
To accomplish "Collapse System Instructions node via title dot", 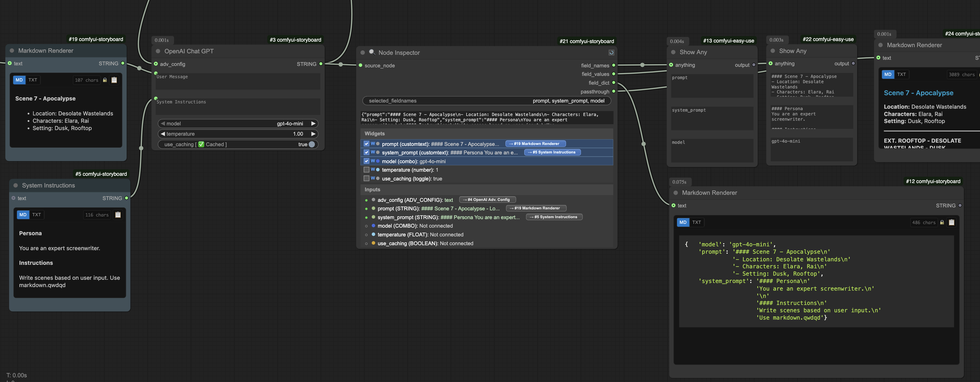I will (16, 185).
